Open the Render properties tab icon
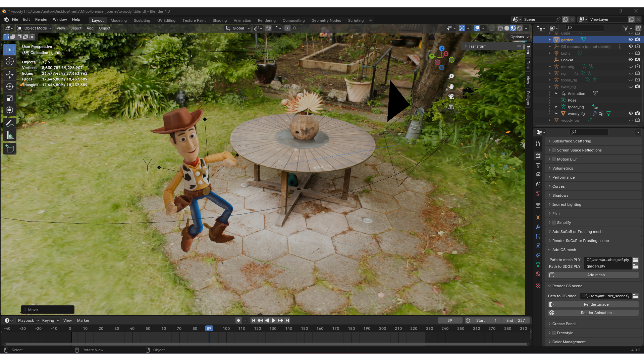The height and width of the screenshot is (362, 644). coord(538,156)
